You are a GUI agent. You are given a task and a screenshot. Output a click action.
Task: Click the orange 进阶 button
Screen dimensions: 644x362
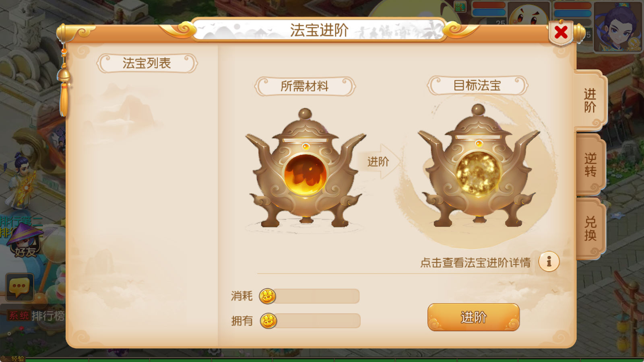click(473, 317)
